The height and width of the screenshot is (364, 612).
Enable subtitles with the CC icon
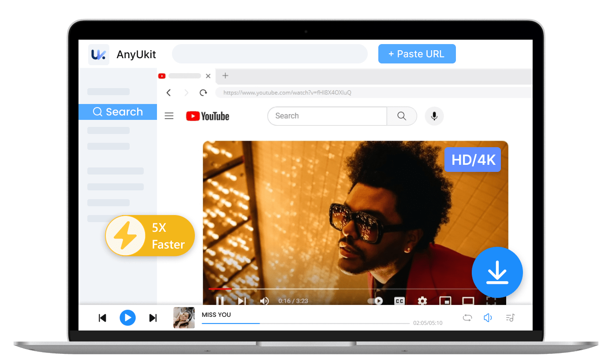click(x=399, y=301)
